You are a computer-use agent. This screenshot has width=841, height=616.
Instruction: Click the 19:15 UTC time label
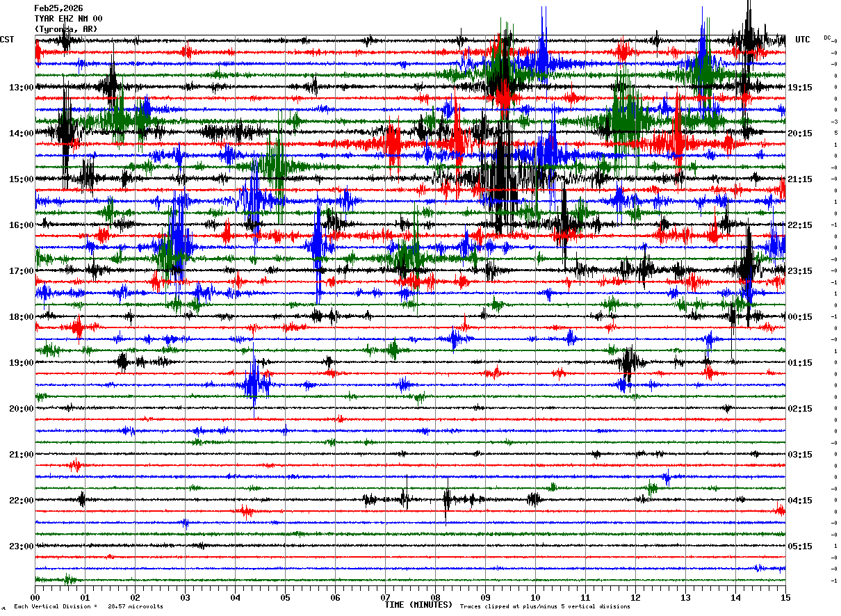(x=800, y=88)
